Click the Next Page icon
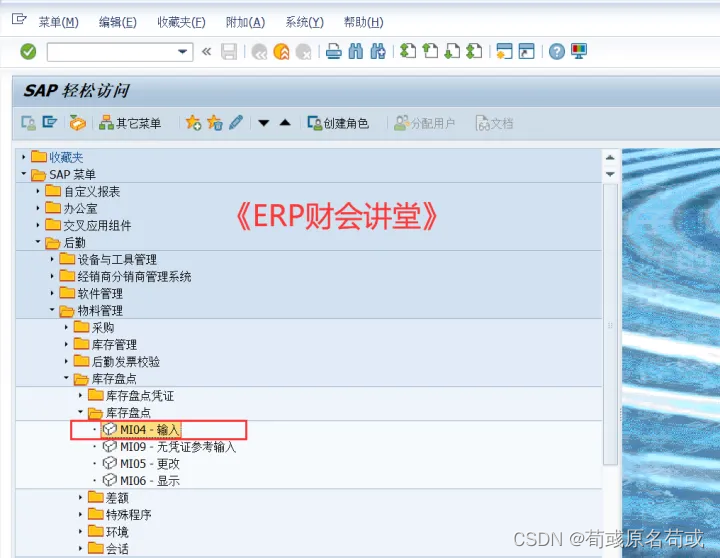 pyautogui.click(x=452, y=51)
